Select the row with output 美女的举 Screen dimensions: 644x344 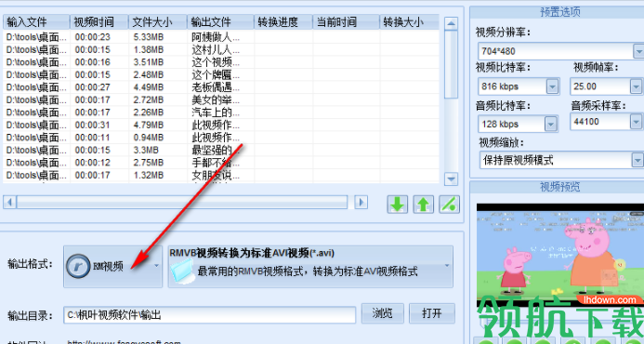pyautogui.click(x=221, y=99)
